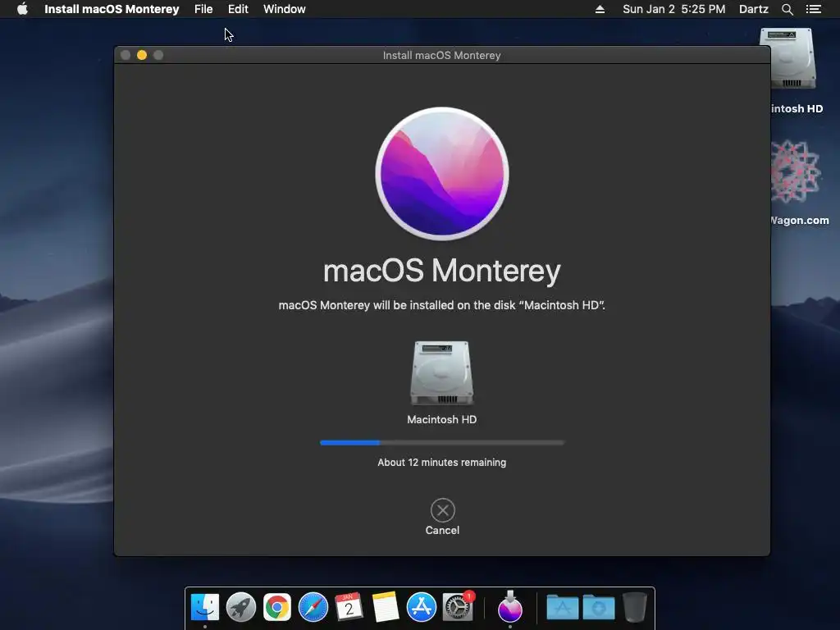
Task: Open Notification Center list icon
Action: click(x=813, y=9)
